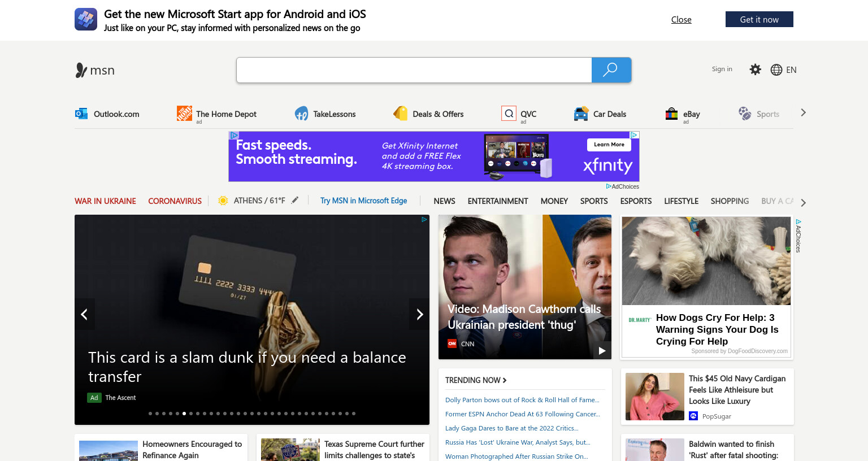Open the EN language selector
This screenshot has width=868, height=461.
click(x=791, y=69)
